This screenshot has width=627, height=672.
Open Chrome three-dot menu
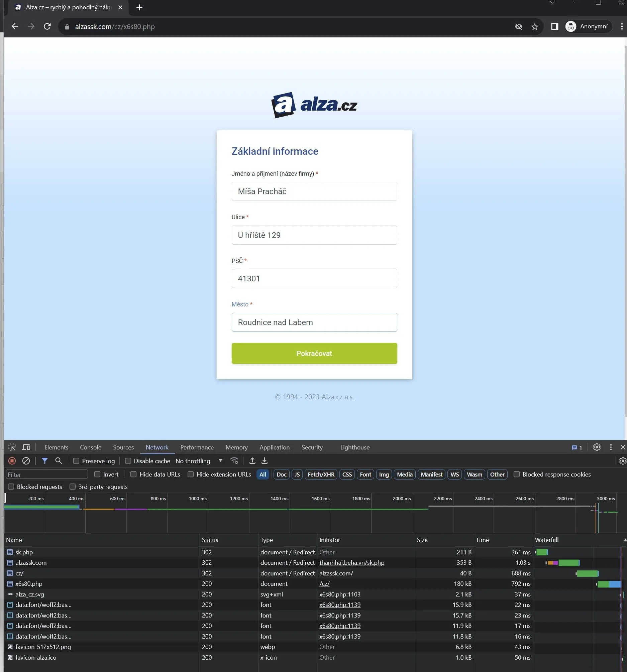coord(622,26)
